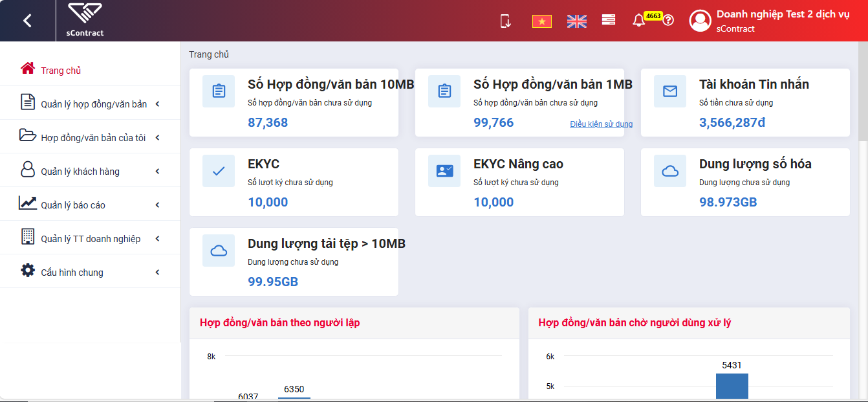Open Doanh nghiệp Test 2 dịch vụ account
Screen dimensions: 868x402
click(x=783, y=14)
